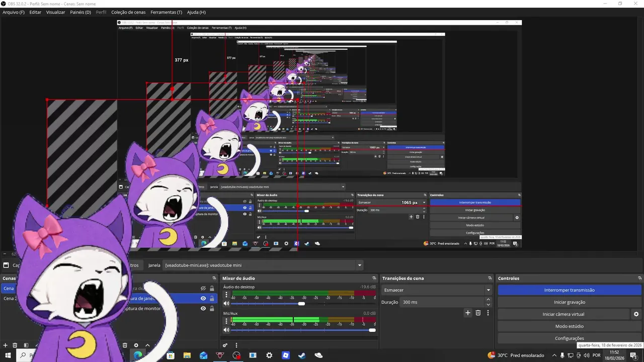
Task: Undock the Controles panel
Action: 640,279
